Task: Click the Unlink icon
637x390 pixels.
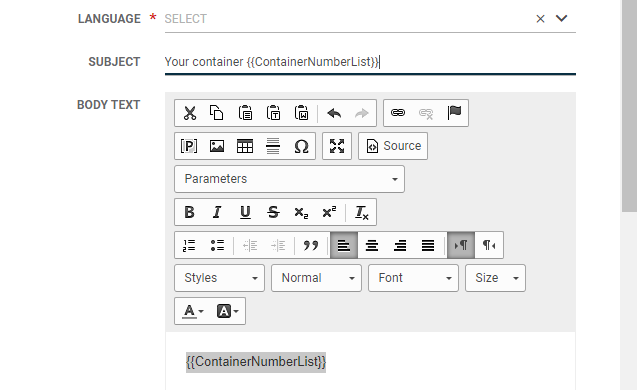Action: pyautogui.click(x=426, y=113)
